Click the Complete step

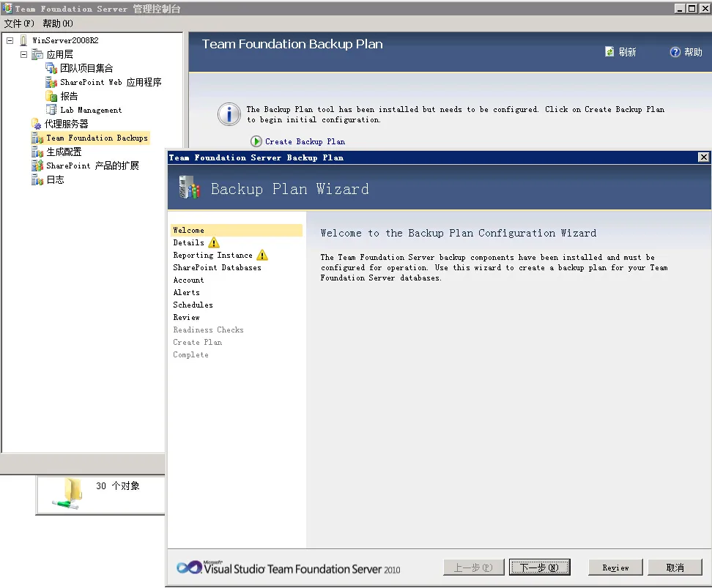[x=190, y=354]
